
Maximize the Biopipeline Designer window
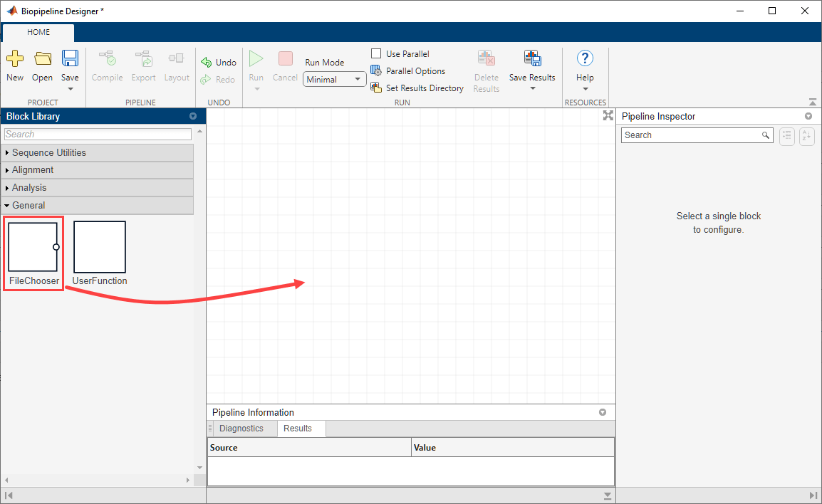point(772,11)
